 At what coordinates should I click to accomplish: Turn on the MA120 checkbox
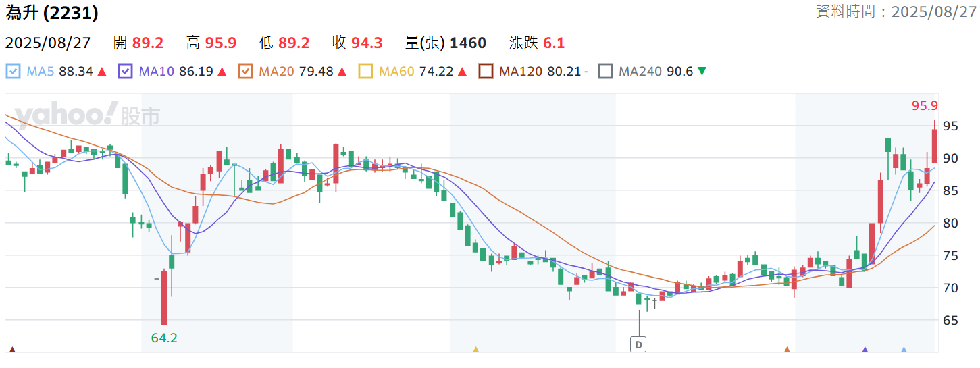486,72
